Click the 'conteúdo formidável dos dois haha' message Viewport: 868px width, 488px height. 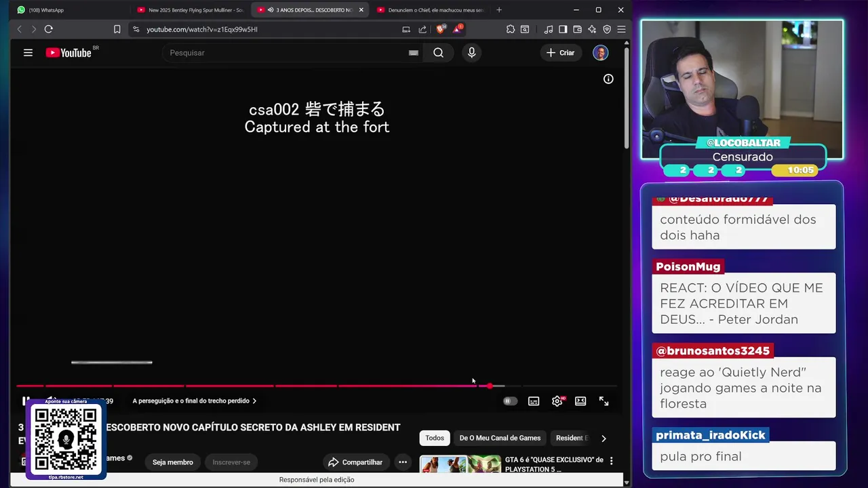coord(743,227)
